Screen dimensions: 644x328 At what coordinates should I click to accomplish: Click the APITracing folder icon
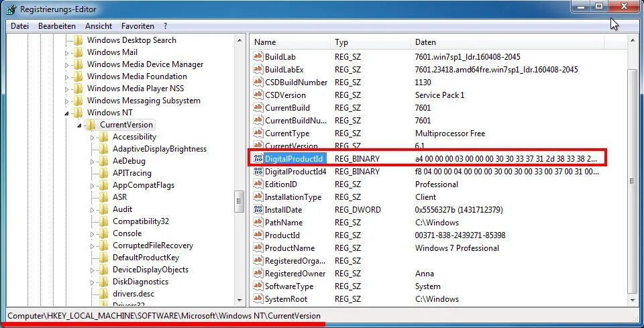(103, 173)
